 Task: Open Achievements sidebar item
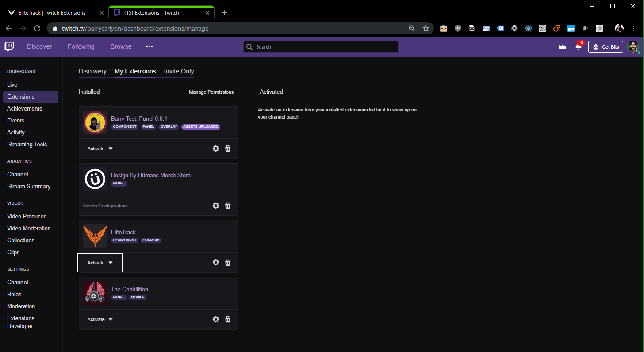pyautogui.click(x=25, y=108)
